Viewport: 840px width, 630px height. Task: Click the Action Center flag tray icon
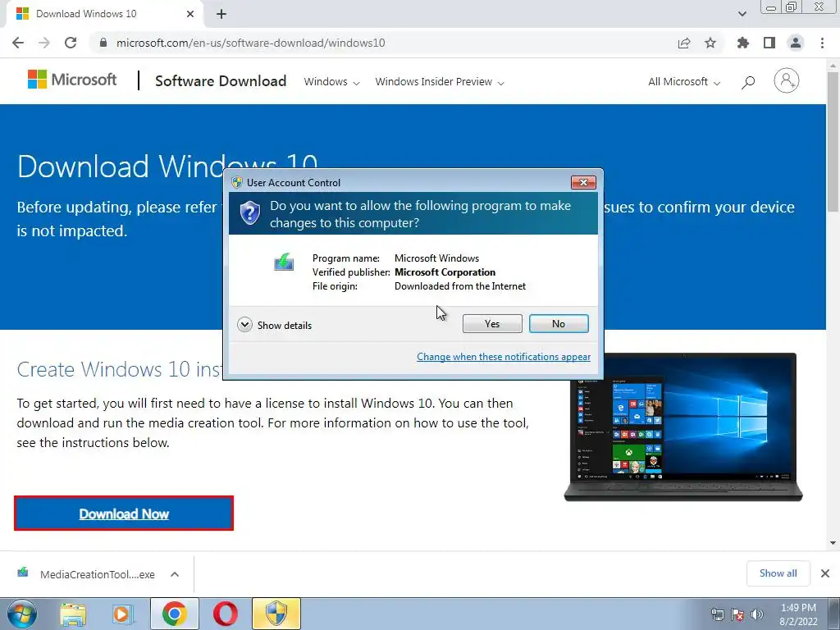click(737, 614)
